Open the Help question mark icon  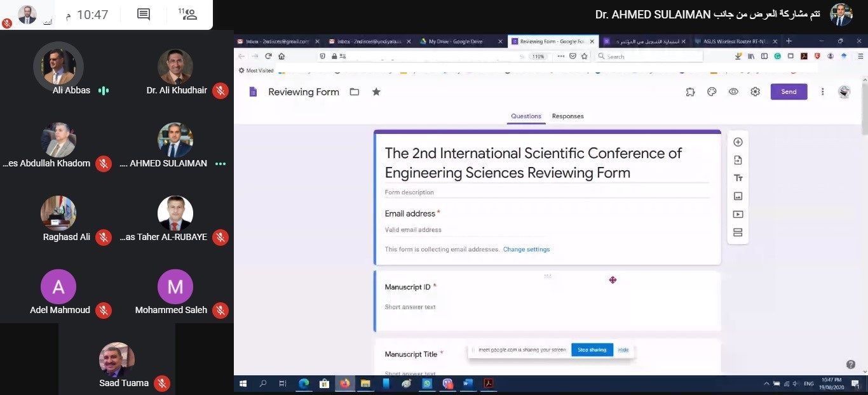pyautogui.click(x=851, y=365)
